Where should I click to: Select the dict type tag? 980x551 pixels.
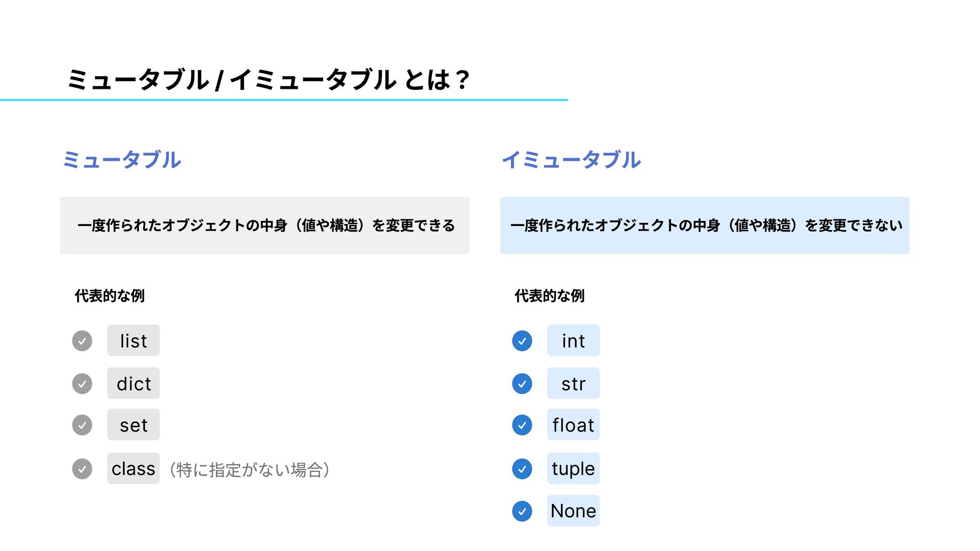[133, 383]
